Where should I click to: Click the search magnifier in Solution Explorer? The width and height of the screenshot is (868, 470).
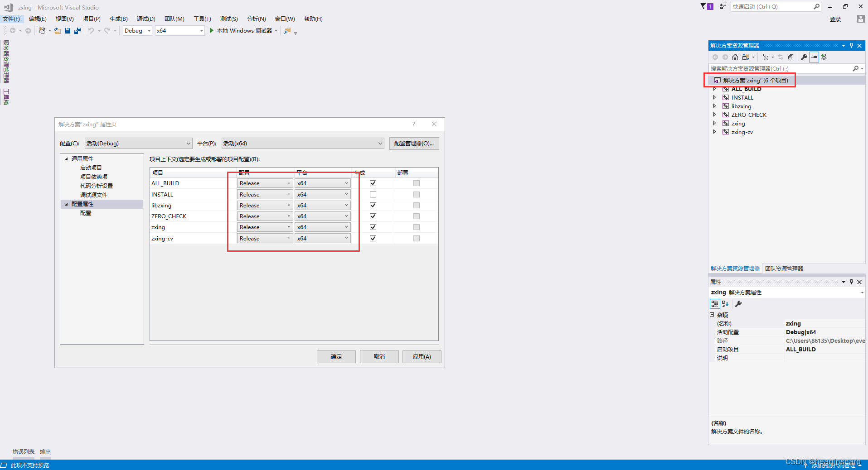pos(856,68)
